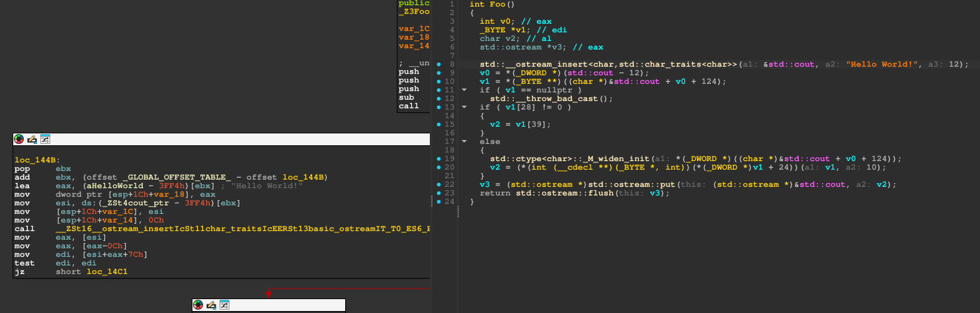Click pencil edit icon on bottom graph node

click(211, 305)
